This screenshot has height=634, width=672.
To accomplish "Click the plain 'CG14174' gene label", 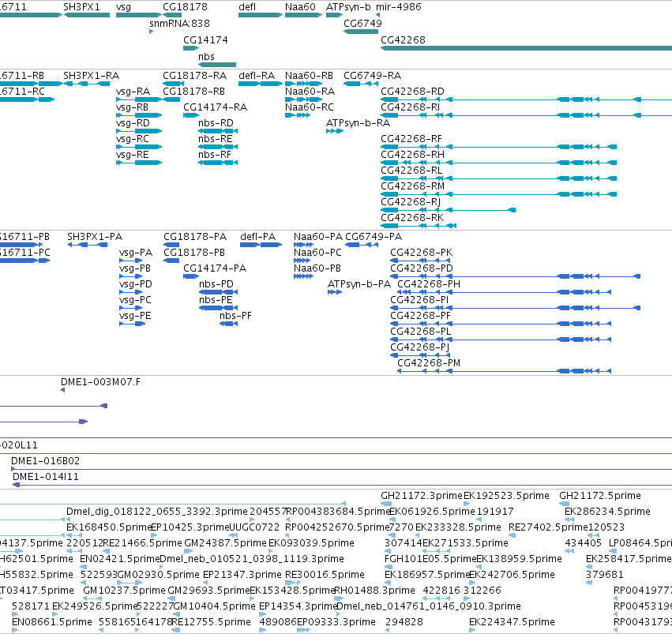I will tap(206, 39).
